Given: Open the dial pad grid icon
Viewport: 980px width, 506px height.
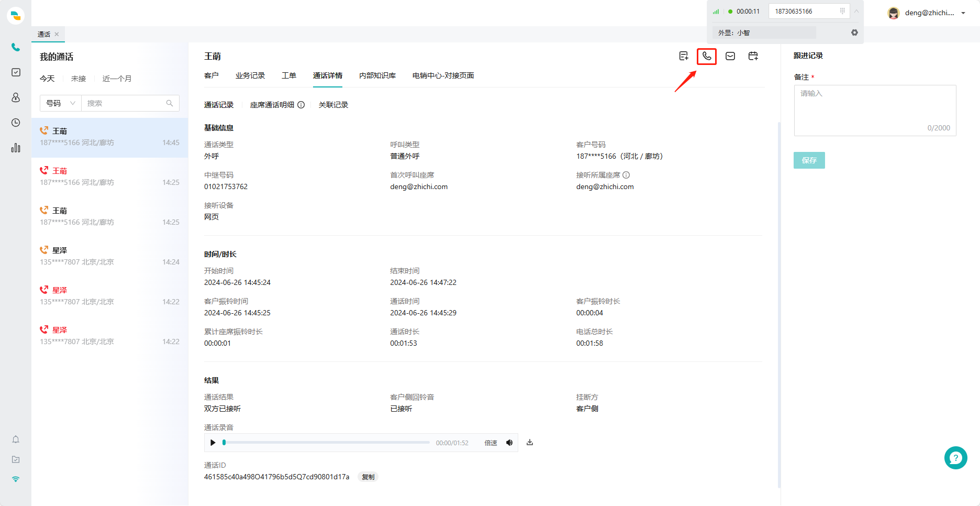Looking at the screenshot, I should pos(842,11).
